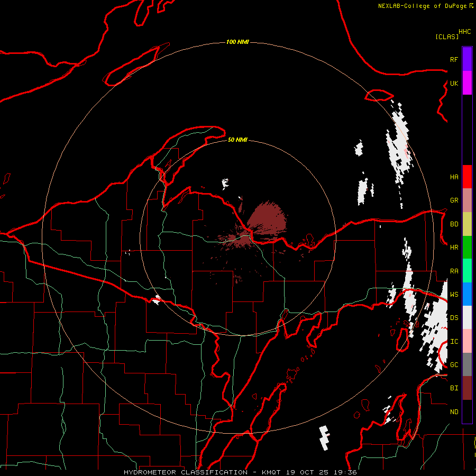Screen dimensions: 476x476
Task: Click the UK magenta legend swatch
Action: [x=467, y=83]
